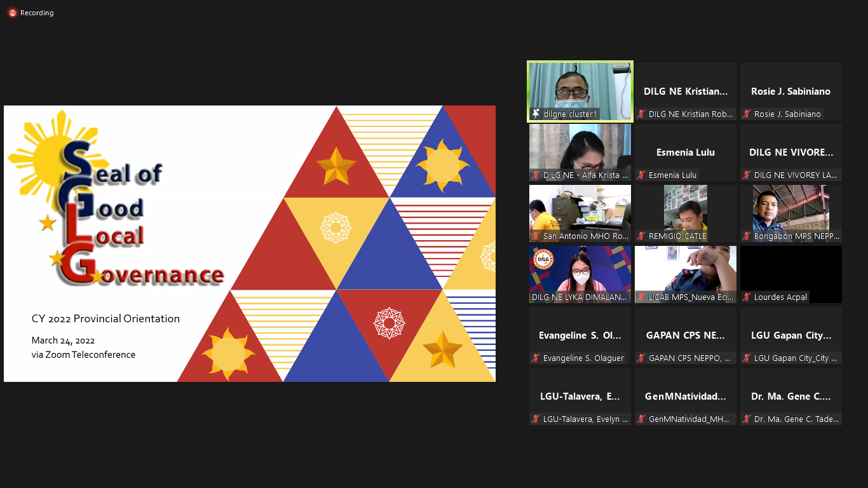
Task: Select the REMIGIO CATLE video tile
Action: [686, 213]
